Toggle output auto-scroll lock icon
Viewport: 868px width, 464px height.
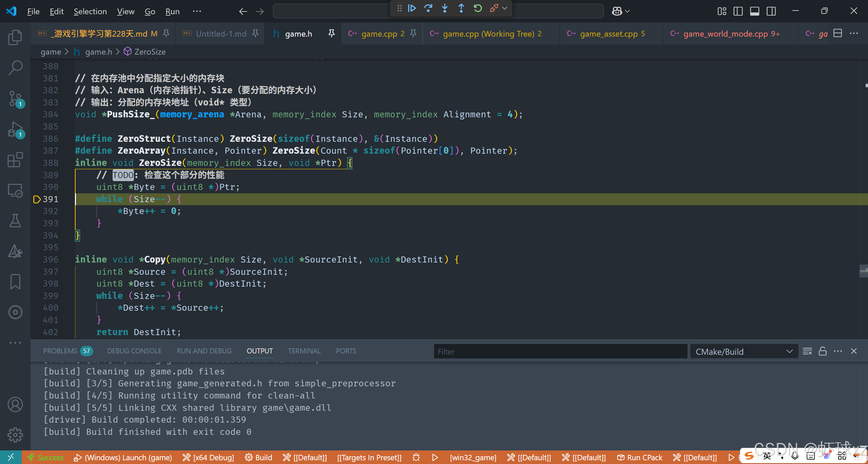(823, 351)
